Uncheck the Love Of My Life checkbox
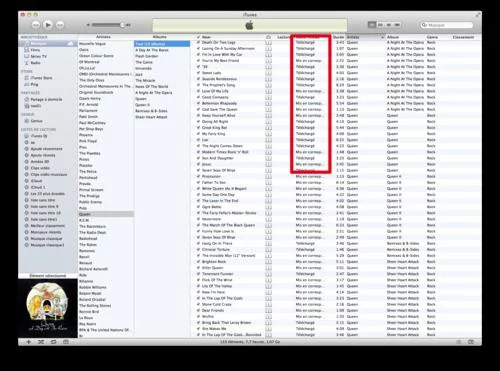This screenshot has height=371, width=500. tap(198, 91)
